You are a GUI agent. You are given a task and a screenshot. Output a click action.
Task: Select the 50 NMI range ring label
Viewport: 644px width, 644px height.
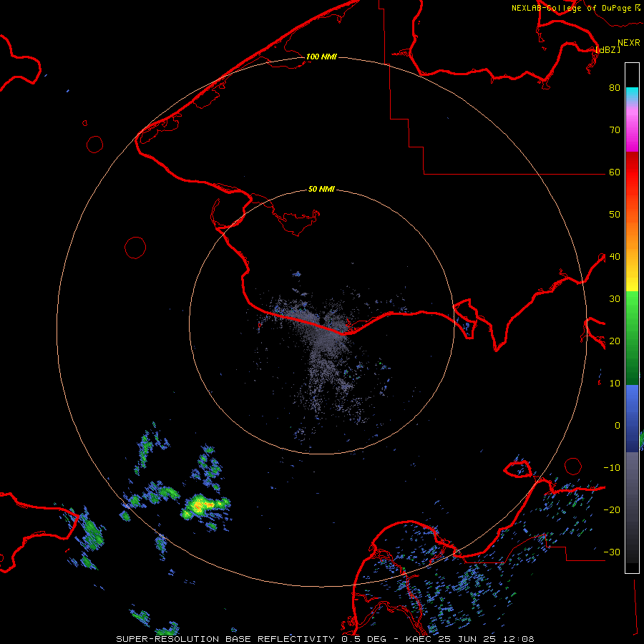321,190
